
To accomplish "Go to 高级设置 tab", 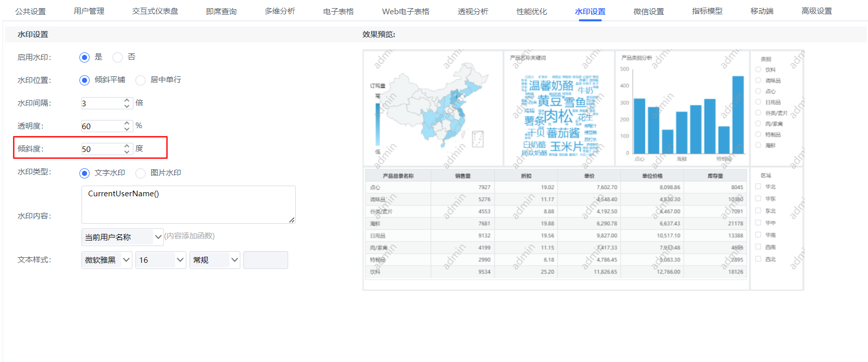I will (817, 11).
